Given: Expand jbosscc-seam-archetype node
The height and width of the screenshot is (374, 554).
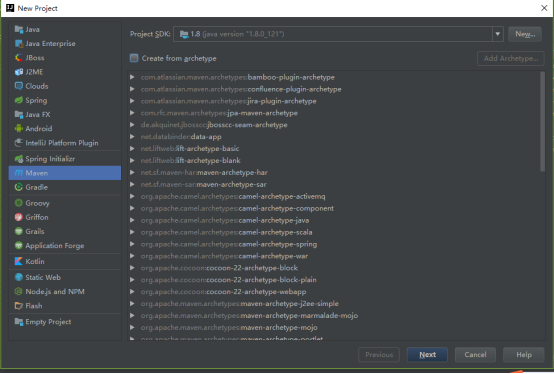Looking at the screenshot, I should pyautogui.click(x=132, y=125).
